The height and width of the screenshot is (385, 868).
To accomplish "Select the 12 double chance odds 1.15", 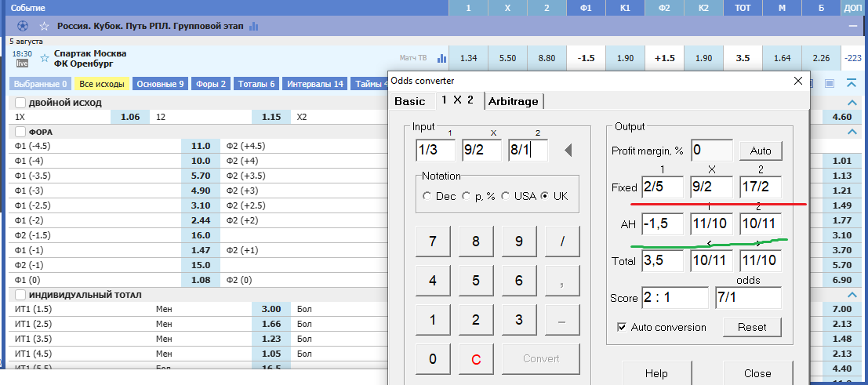I will (271, 117).
